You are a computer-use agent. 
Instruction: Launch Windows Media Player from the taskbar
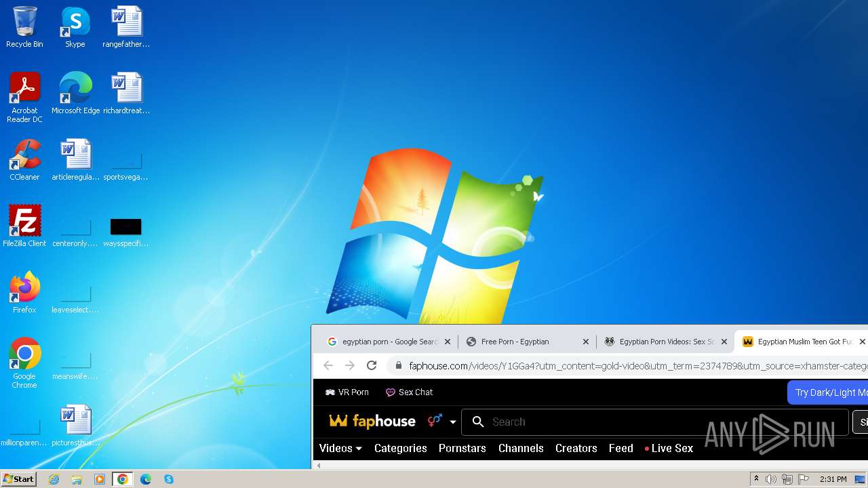click(x=100, y=479)
